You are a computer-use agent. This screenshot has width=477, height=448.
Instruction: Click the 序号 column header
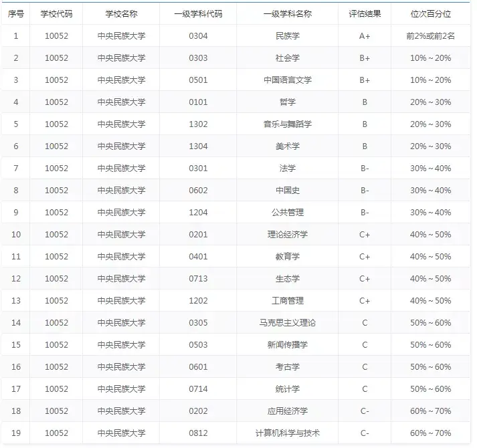[16, 13]
